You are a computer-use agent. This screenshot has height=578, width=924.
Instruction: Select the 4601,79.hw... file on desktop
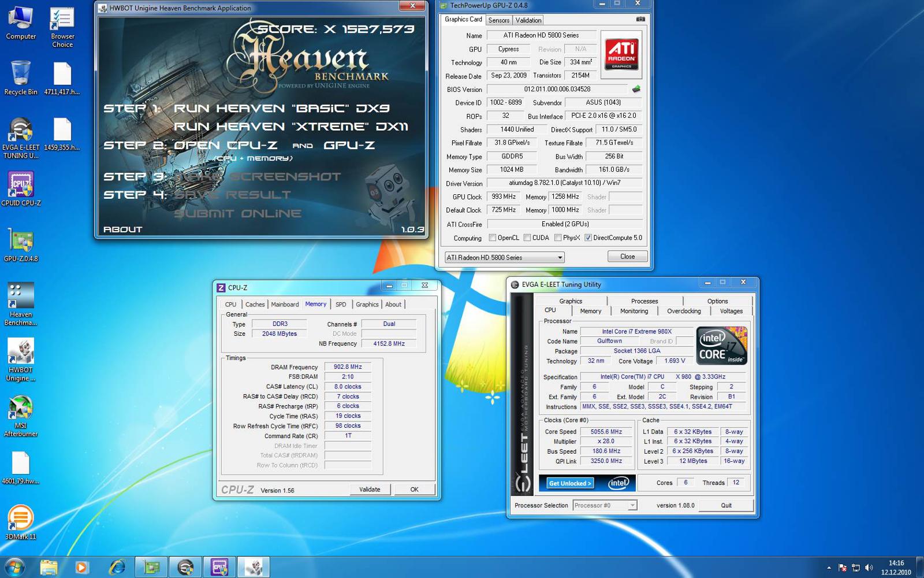point(21,468)
